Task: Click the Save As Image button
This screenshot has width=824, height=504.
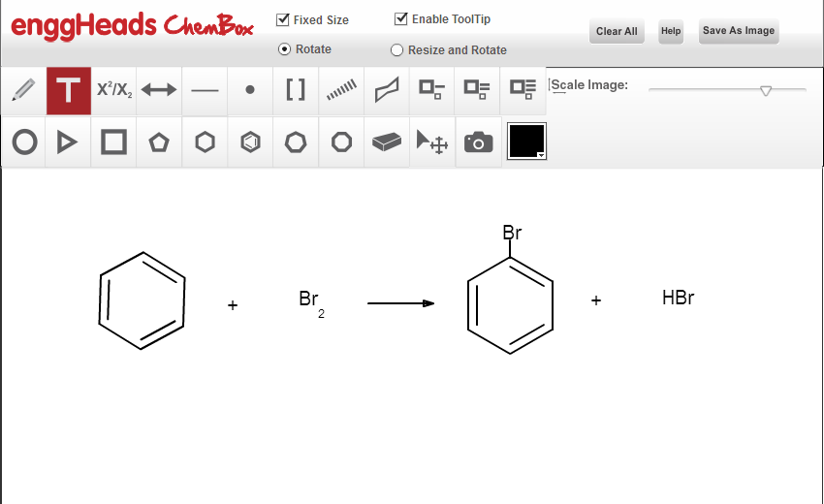Action: (738, 31)
